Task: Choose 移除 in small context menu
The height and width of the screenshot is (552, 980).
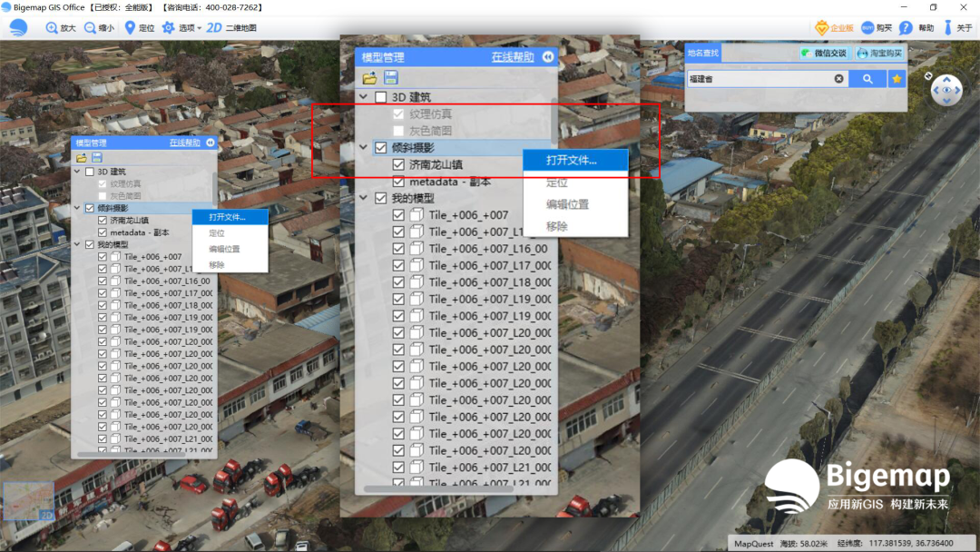Action: pyautogui.click(x=230, y=264)
